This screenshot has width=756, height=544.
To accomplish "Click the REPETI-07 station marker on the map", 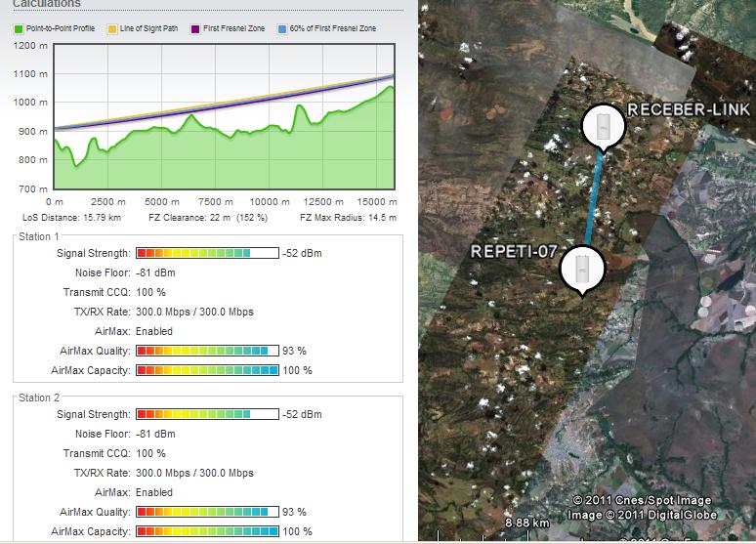I will (x=582, y=270).
